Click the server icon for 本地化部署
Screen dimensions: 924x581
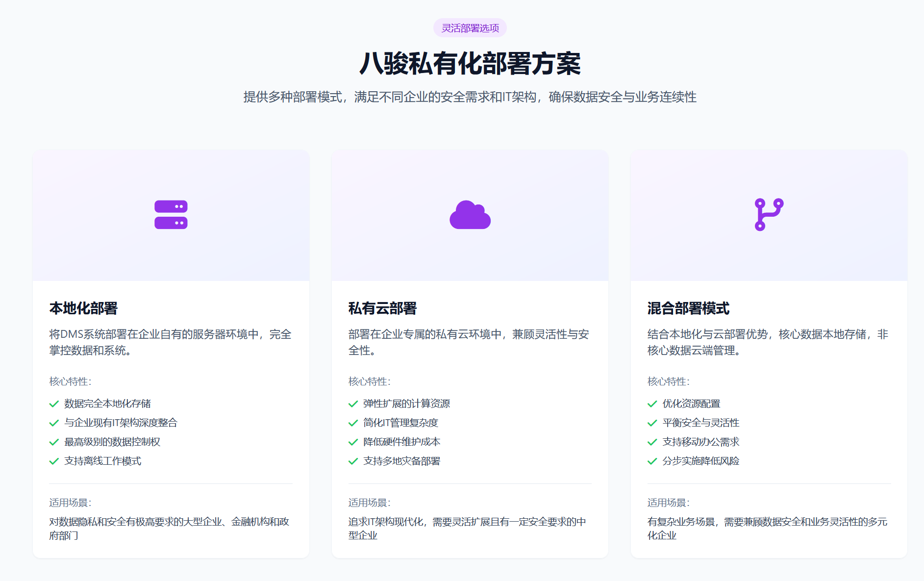click(171, 214)
